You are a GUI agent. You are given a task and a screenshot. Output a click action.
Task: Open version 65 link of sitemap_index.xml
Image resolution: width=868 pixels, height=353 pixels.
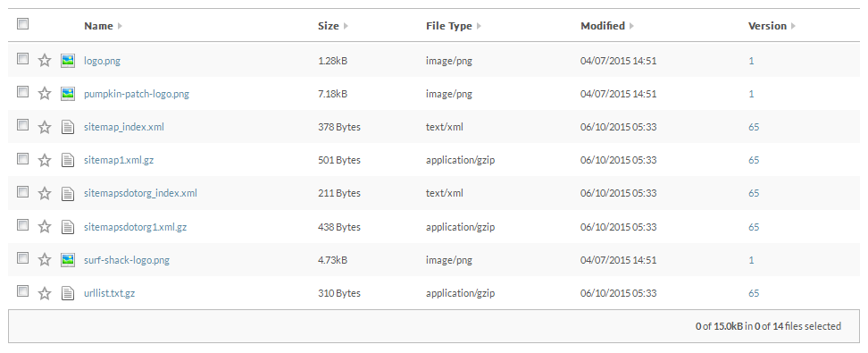[x=754, y=128]
